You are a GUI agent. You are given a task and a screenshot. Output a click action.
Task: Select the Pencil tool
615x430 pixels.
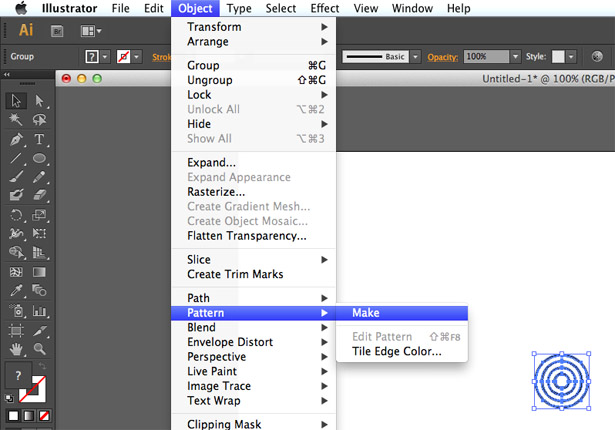[x=39, y=177]
